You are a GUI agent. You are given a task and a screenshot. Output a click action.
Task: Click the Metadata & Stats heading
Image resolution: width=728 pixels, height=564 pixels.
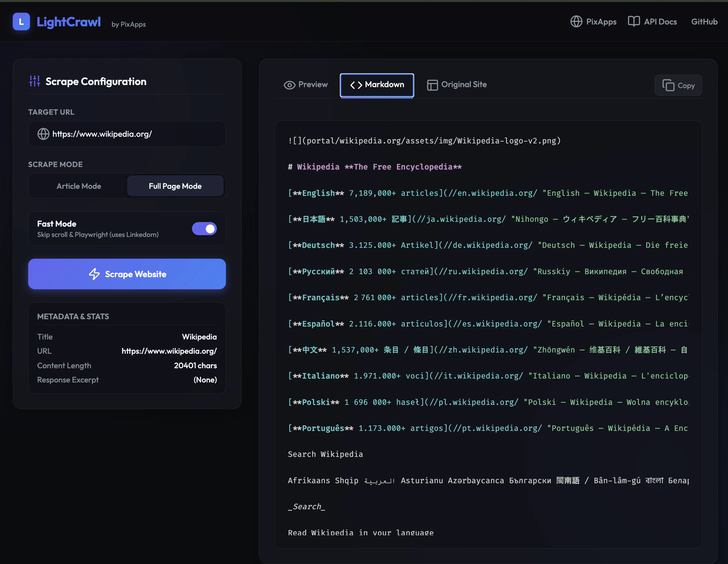pyautogui.click(x=73, y=316)
